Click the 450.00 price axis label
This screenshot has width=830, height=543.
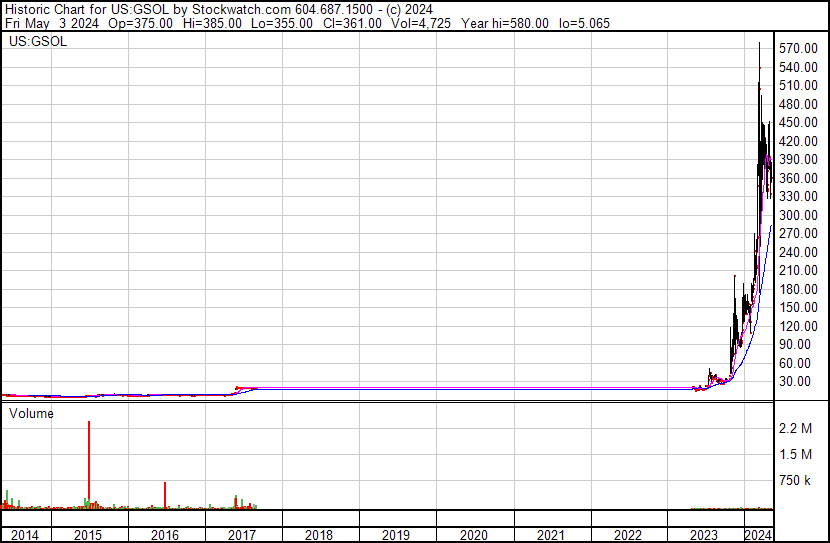(798, 122)
